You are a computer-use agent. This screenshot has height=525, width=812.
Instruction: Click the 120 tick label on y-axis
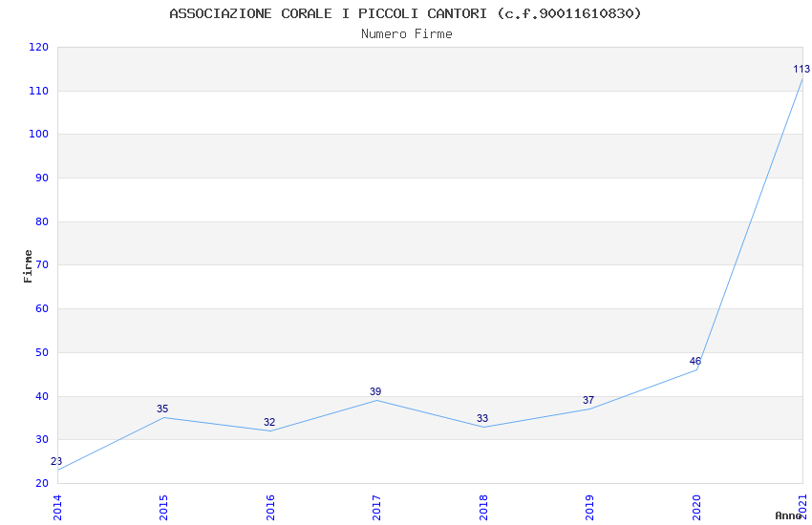click(x=38, y=48)
